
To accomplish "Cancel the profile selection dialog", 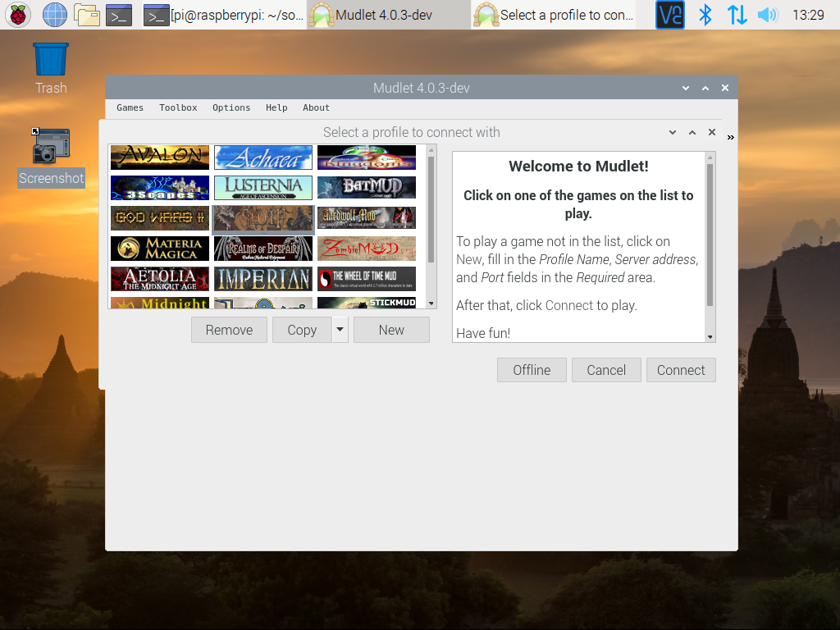I will tap(606, 370).
